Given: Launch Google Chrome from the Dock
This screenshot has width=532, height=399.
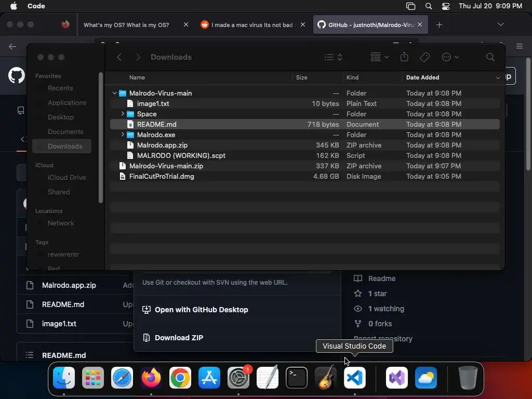Looking at the screenshot, I should point(180,378).
